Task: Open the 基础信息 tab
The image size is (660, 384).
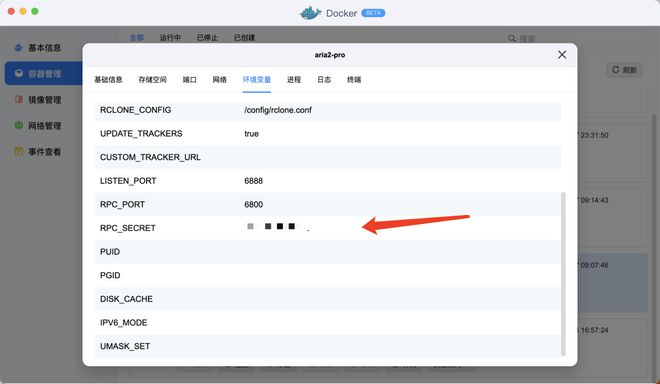Action: [x=108, y=80]
